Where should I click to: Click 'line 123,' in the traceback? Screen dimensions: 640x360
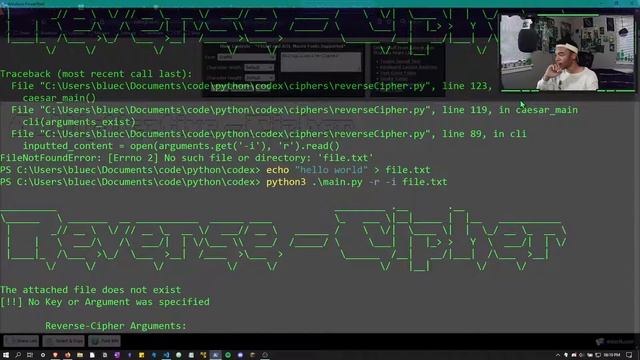pos(467,86)
